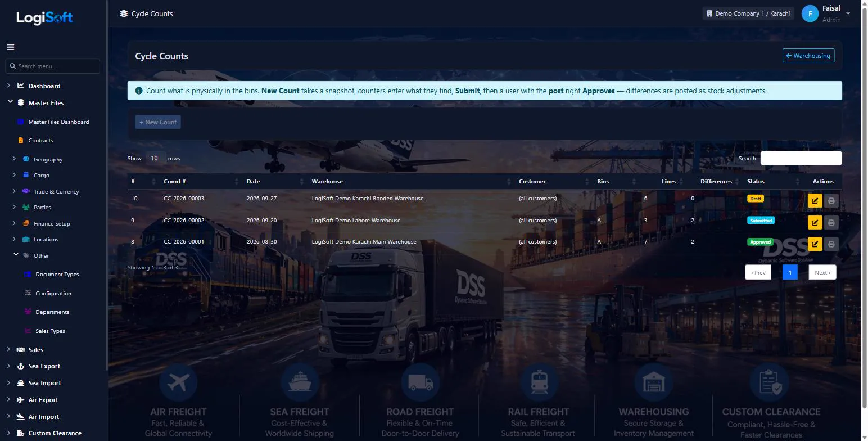Click the Custom Clearance file icon
Image resolution: width=868 pixels, height=441 pixels.
click(21, 433)
